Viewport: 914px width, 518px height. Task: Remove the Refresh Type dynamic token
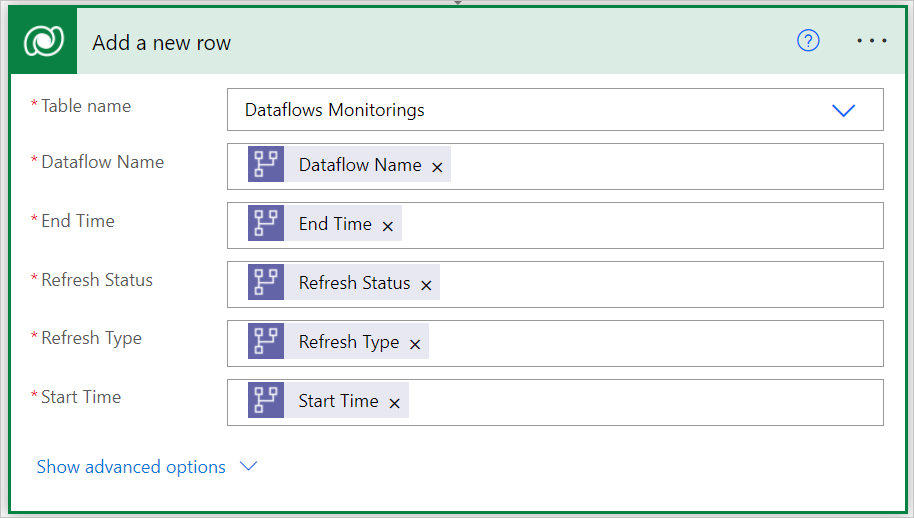(415, 344)
